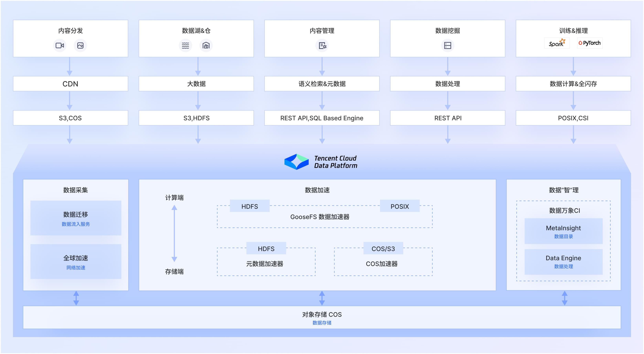Click the image icon under 内容分发
The width and height of the screenshot is (644, 354).
click(80, 46)
